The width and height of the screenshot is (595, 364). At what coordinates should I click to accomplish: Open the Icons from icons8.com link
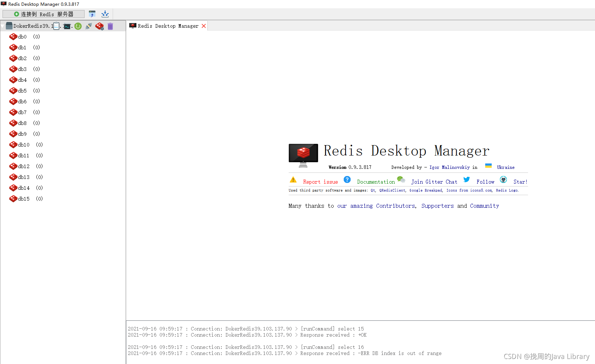469,190
